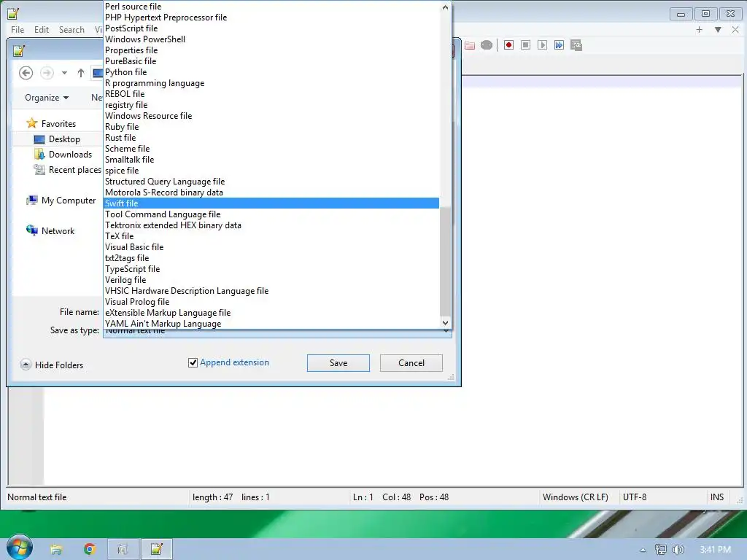Open the Edit menu
The width and height of the screenshot is (747, 560).
click(x=42, y=29)
